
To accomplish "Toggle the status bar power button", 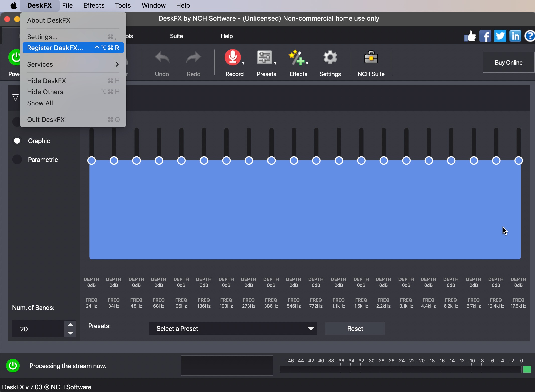I will (13, 366).
